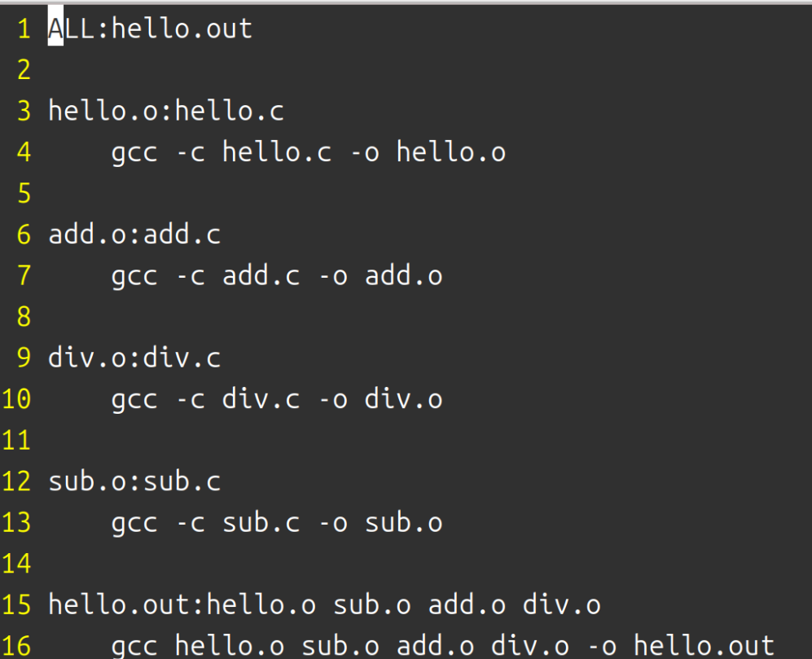
Task: Click line number 14 in the gutter
Action: 17,564
